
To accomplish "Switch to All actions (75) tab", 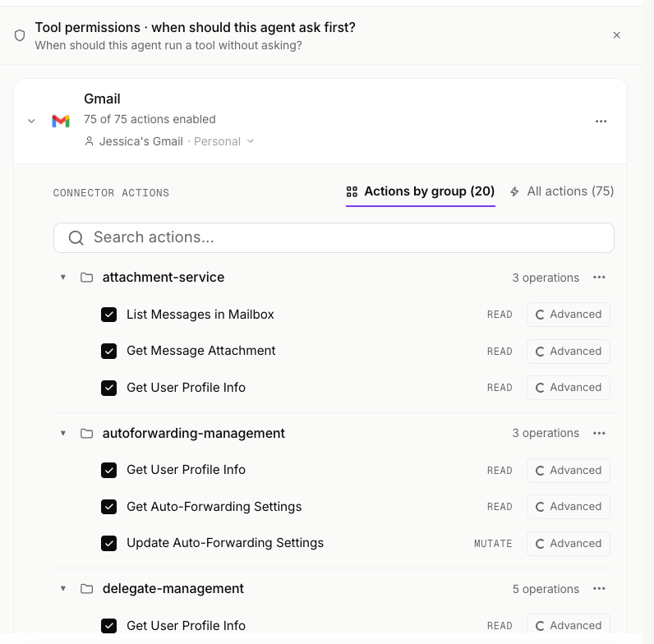I will point(562,191).
